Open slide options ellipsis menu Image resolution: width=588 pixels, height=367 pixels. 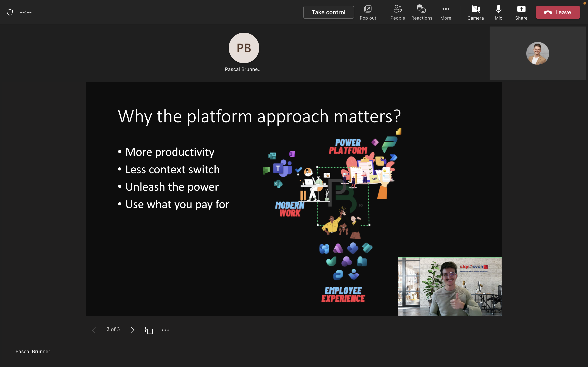pos(165,330)
